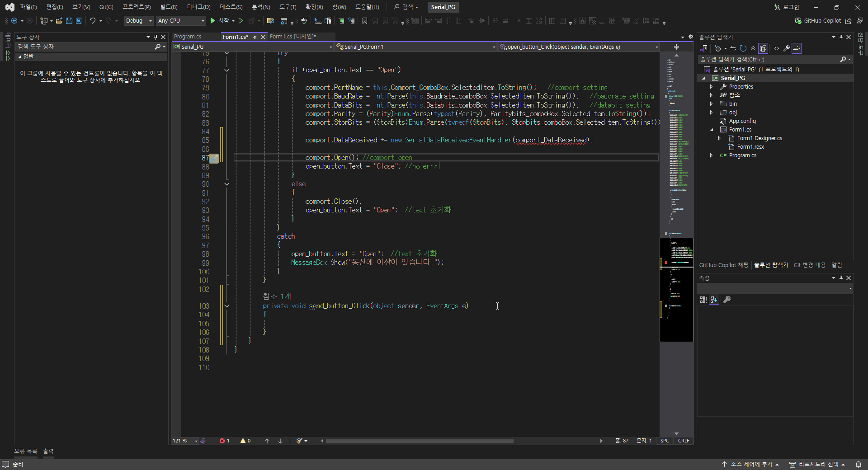Click the Solution Explorer view code <> icon
The width and height of the screenshot is (868, 470).
point(777,48)
